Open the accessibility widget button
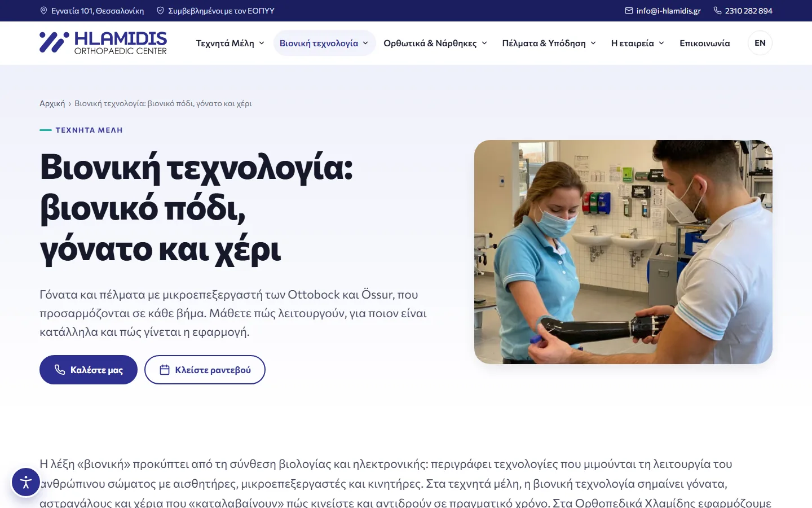This screenshot has height=508, width=812. pos(26,482)
